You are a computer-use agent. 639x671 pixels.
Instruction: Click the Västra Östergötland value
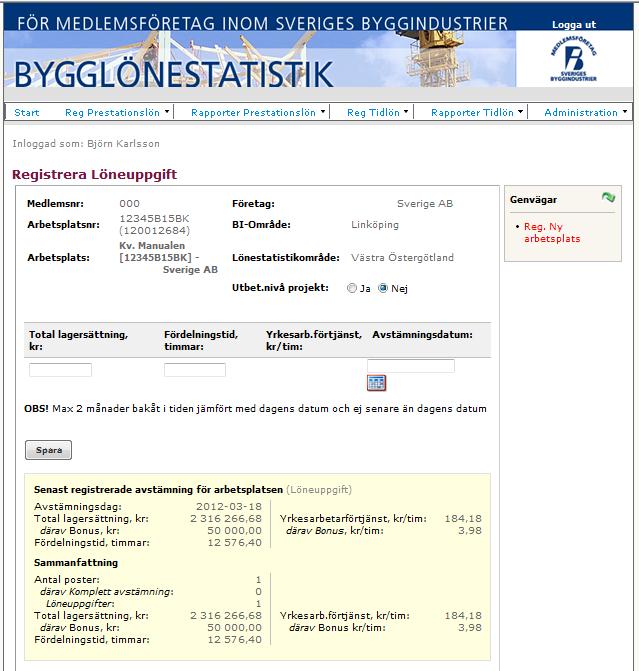tap(402, 258)
